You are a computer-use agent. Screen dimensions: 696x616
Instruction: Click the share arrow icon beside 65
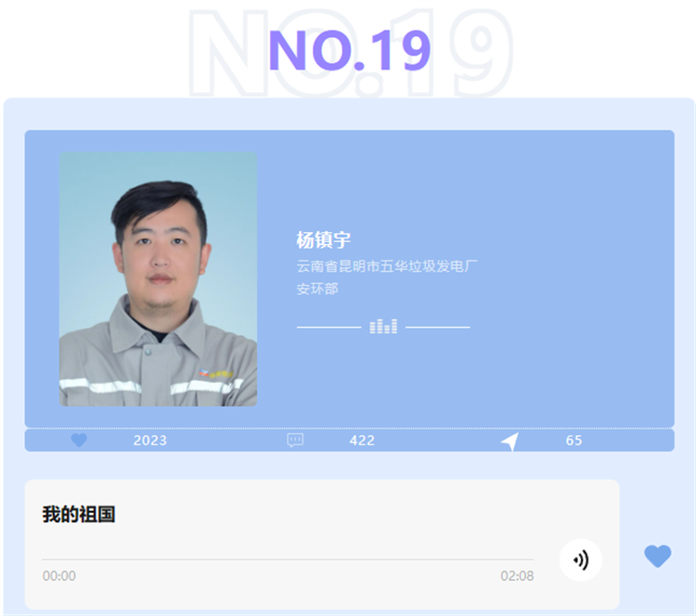(509, 442)
